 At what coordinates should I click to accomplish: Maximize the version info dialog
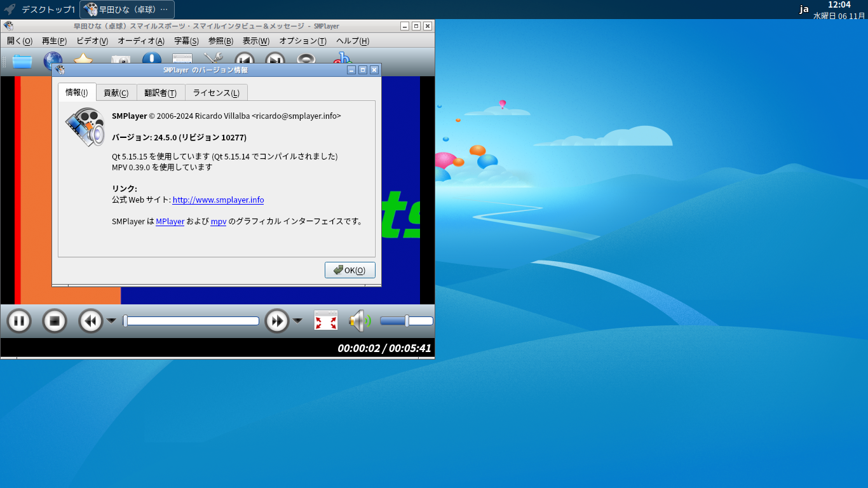363,70
